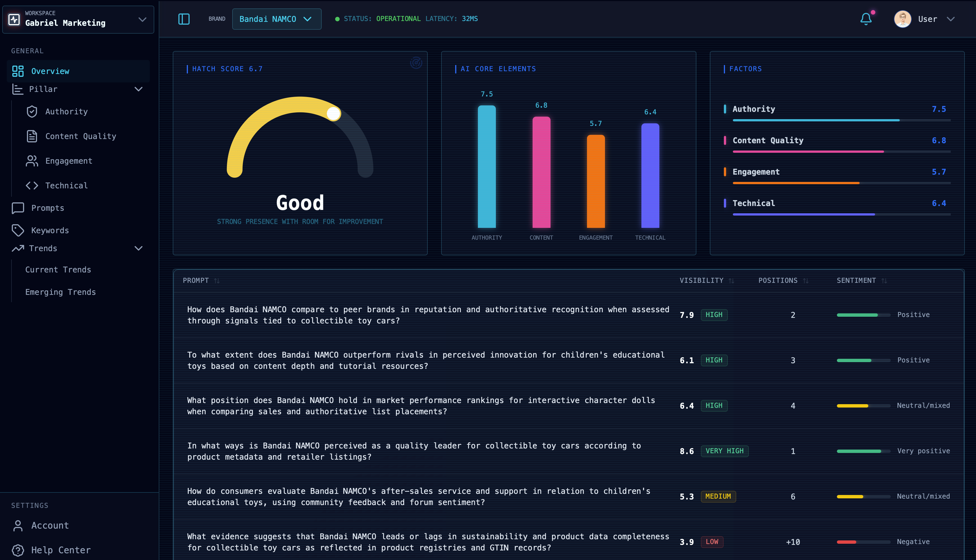Toggle the Visibility column sort order
This screenshot has height=560, width=976.
pos(732,280)
